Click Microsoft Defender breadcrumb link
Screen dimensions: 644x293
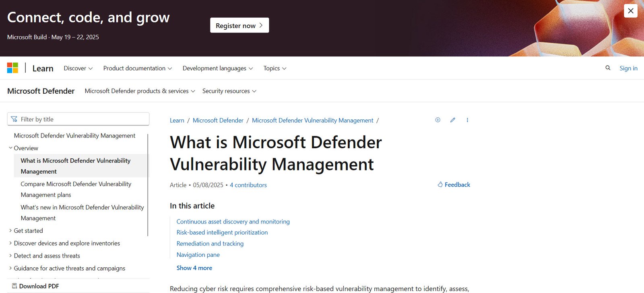[218, 120]
